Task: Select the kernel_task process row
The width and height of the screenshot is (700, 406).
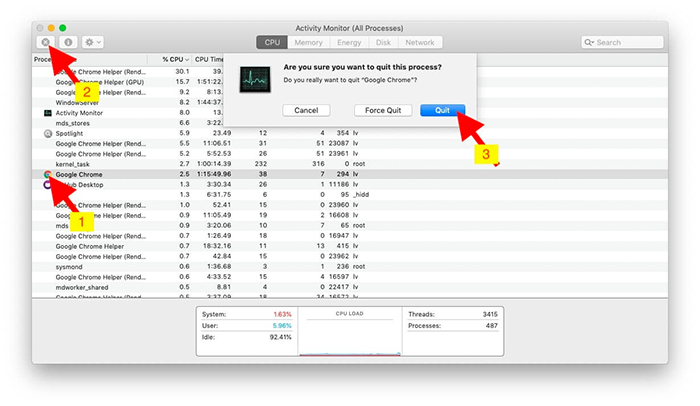Action: [350, 164]
